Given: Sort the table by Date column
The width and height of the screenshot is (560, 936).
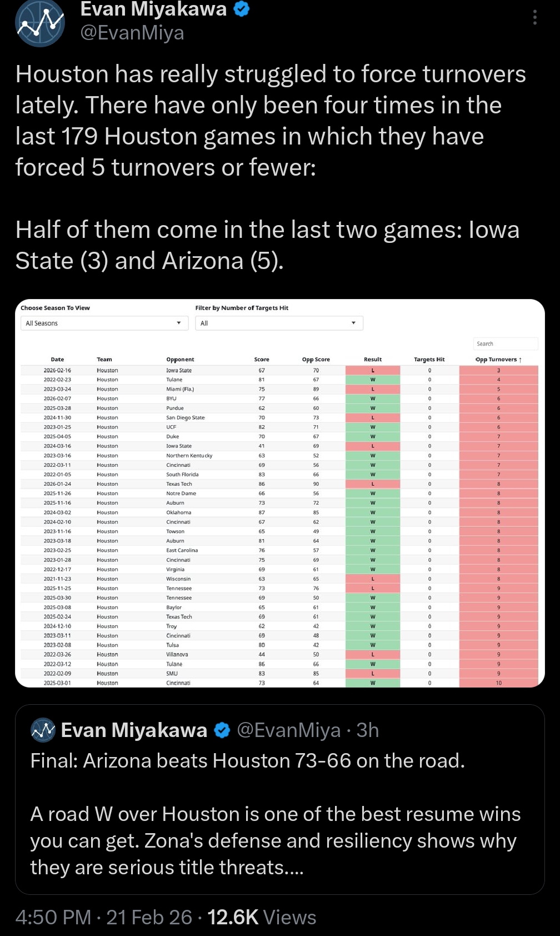Looking at the screenshot, I should click(57, 360).
